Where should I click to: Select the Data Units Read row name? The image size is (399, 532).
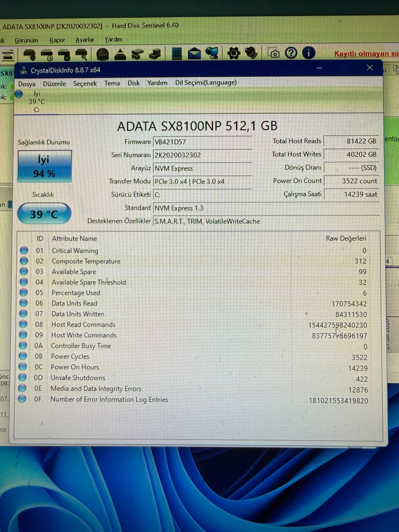74,303
